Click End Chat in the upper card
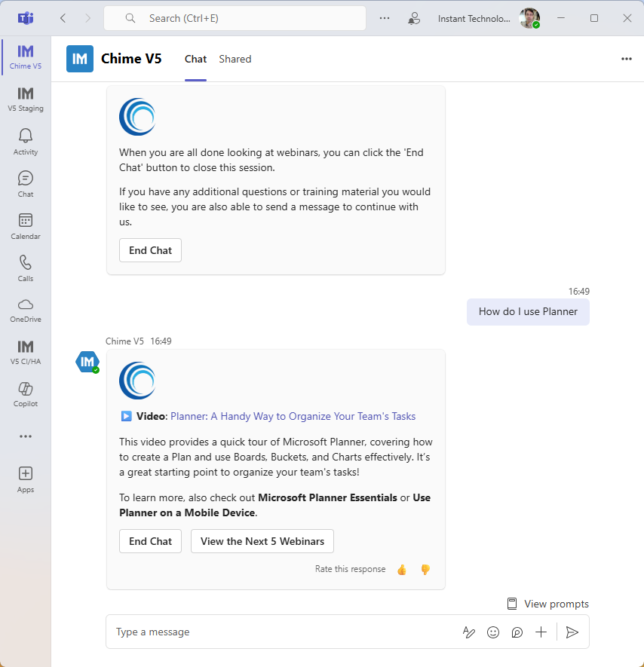Screen dimensions: 644x667 pyautogui.click(x=150, y=250)
